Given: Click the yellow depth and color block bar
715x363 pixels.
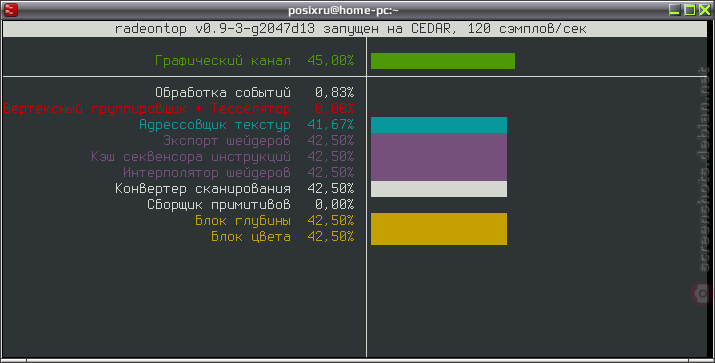Looking at the screenshot, I should tap(439, 229).
